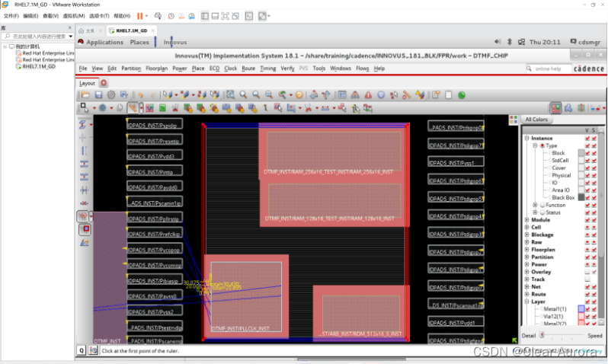Click the redo arrow icon
608x364 pixels.
[x=153, y=95]
